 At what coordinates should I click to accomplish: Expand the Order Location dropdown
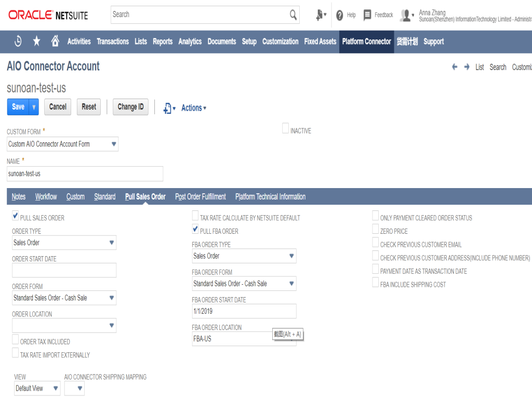[x=111, y=325]
